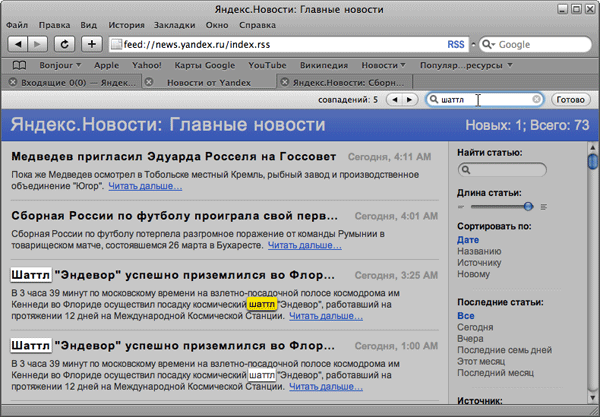The image size is (600, 417).
Task: Click the blue vertical scrollbar thumb
Action: (x=593, y=161)
